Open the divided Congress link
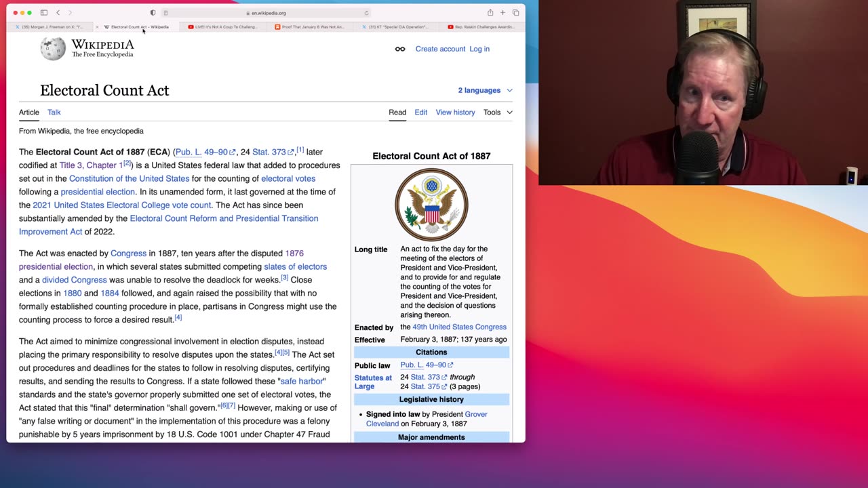This screenshot has width=868, height=488. pyautogui.click(x=75, y=280)
